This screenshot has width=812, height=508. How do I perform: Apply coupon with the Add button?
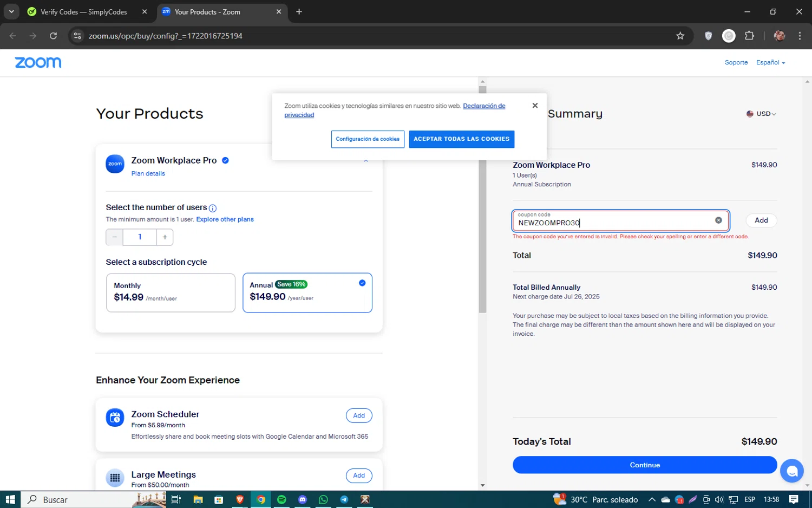(761, 220)
